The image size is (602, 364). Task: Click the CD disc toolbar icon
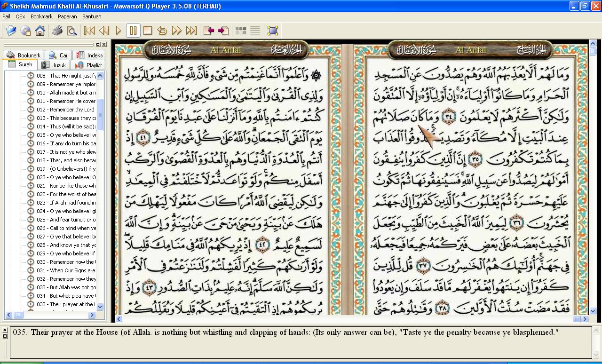(x=25, y=31)
